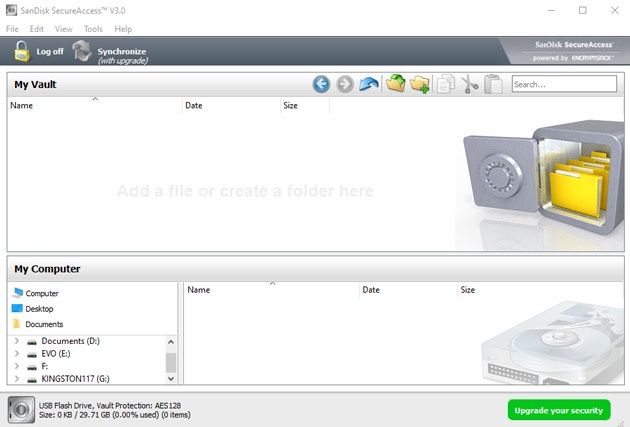Click the My Vault panel heading

click(x=35, y=84)
